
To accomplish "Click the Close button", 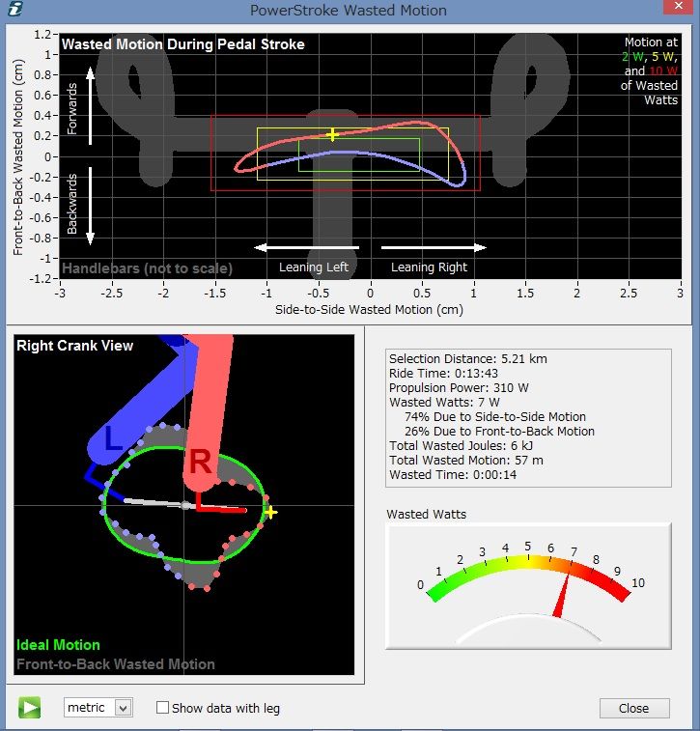I will [x=633, y=708].
